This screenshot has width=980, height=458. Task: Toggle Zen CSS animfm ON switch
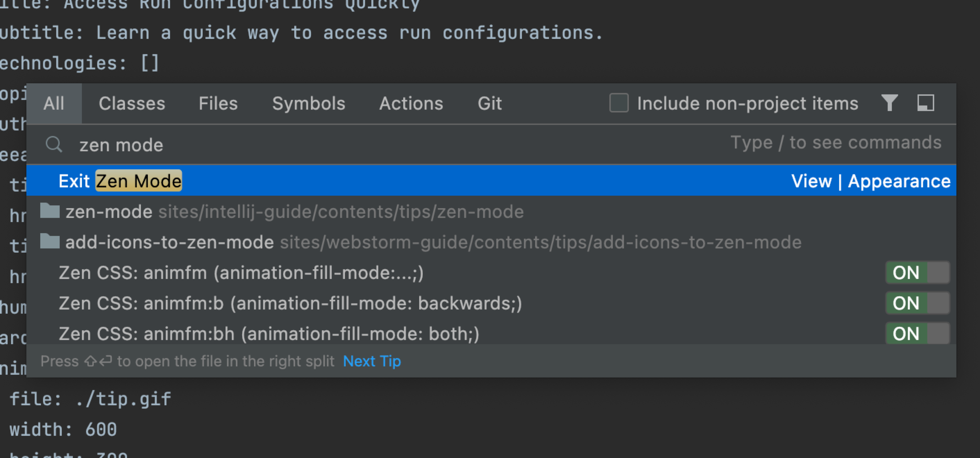point(917,272)
